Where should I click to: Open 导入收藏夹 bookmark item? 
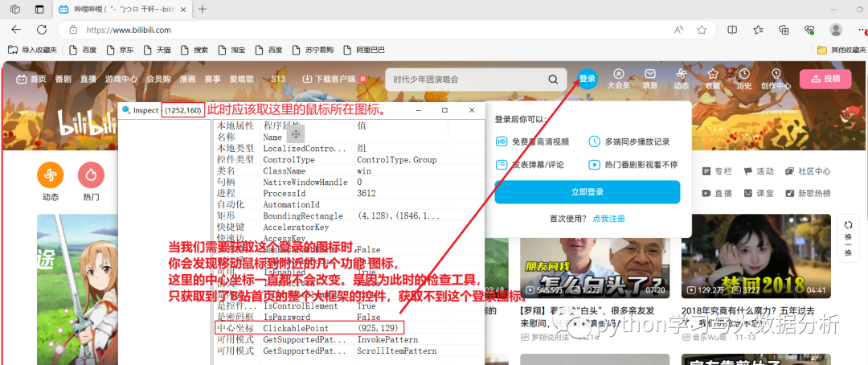pos(33,50)
